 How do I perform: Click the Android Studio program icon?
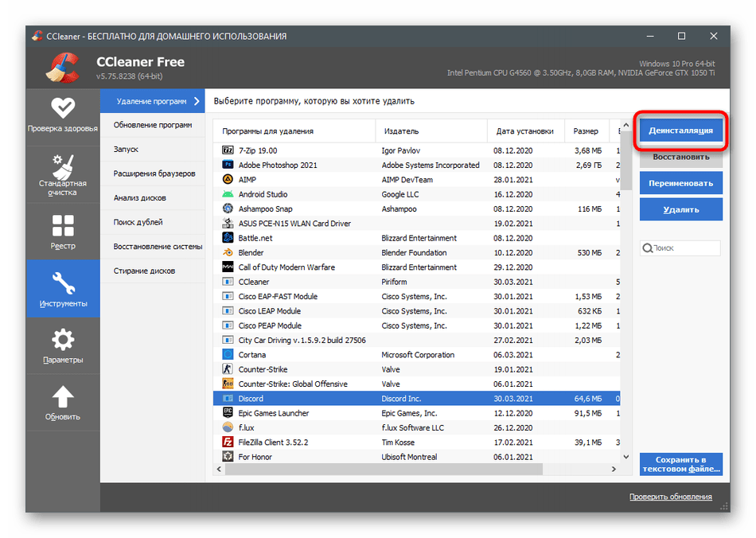point(227,194)
